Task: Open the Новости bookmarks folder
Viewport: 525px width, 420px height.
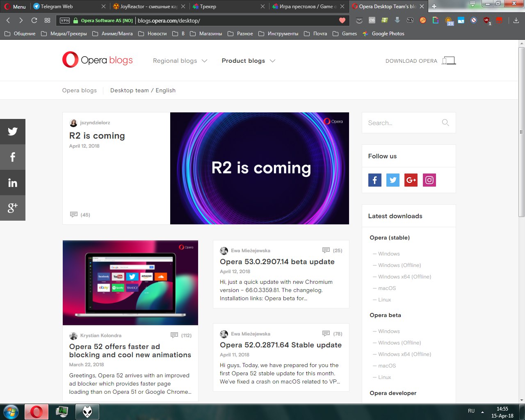Action: (153, 34)
